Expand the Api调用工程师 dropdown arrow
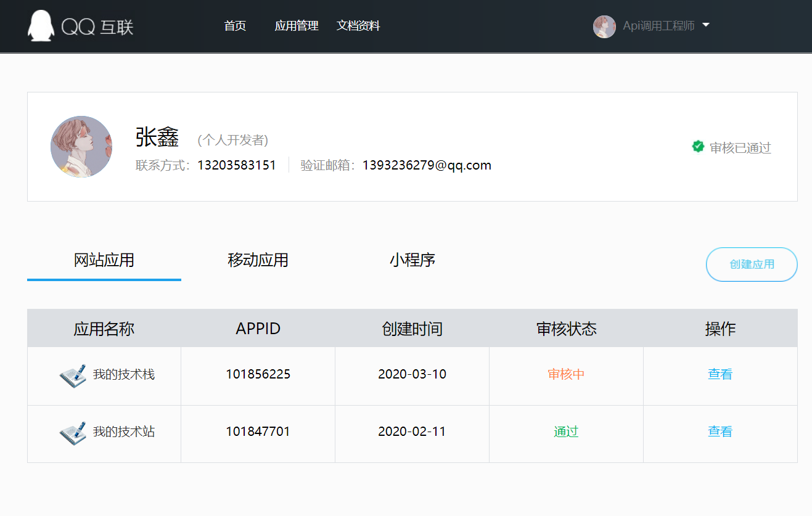The image size is (812, 516). click(x=706, y=25)
